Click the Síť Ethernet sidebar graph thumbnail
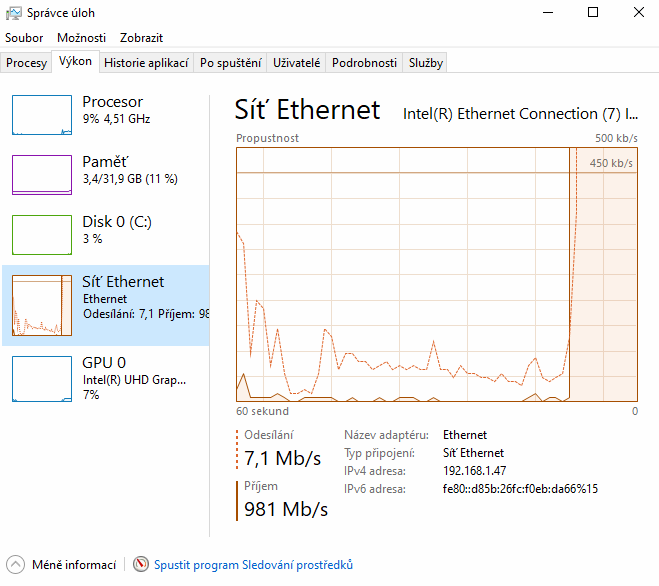The width and height of the screenshot is (659, 586). tap(42, 305)
